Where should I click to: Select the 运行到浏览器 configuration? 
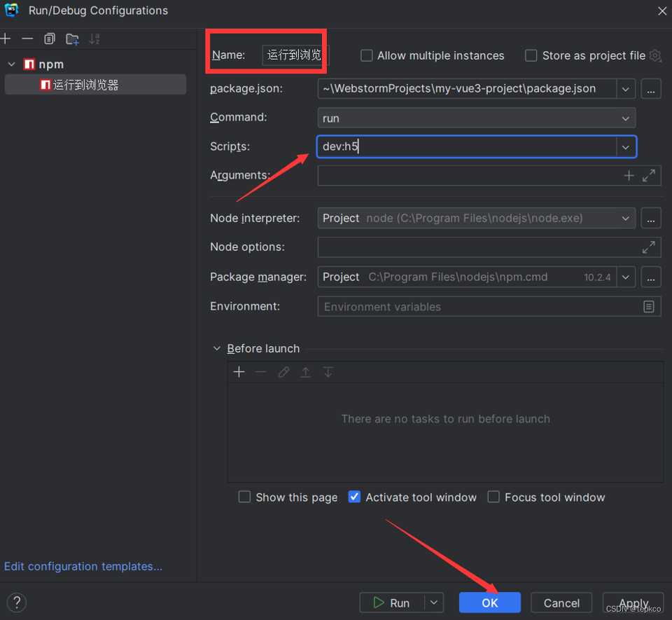pyautogui.click(x=95, y=85)
